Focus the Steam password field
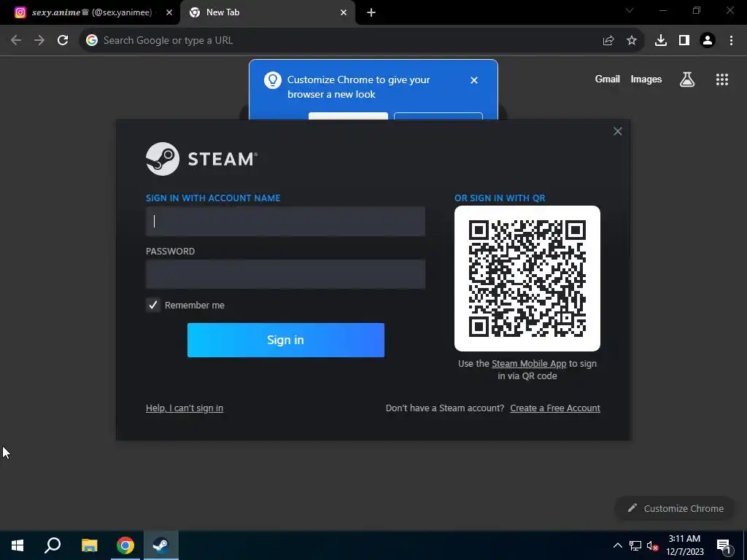Image resolution: width=747 pixels, height=560 pixels. coord(285,274)
